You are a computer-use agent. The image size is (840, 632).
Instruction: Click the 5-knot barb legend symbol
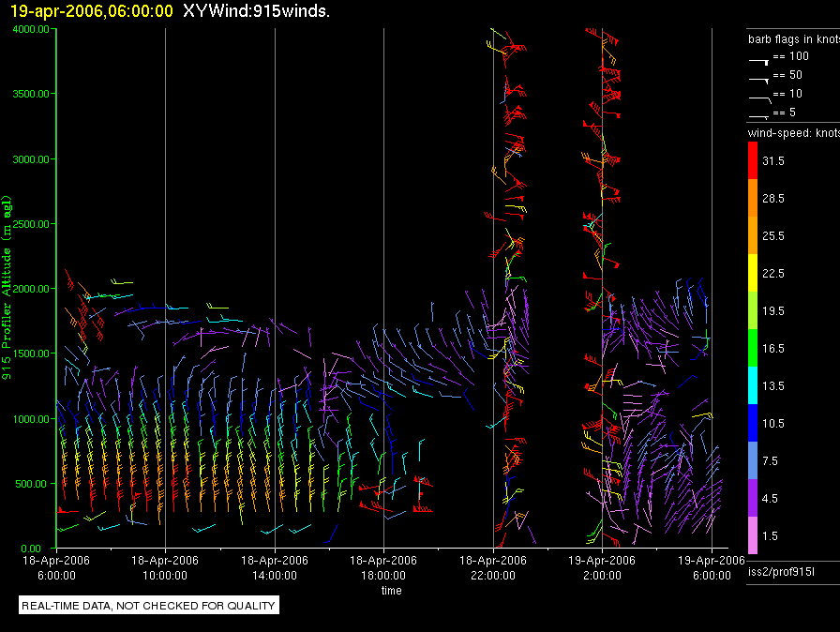[758, 114]
